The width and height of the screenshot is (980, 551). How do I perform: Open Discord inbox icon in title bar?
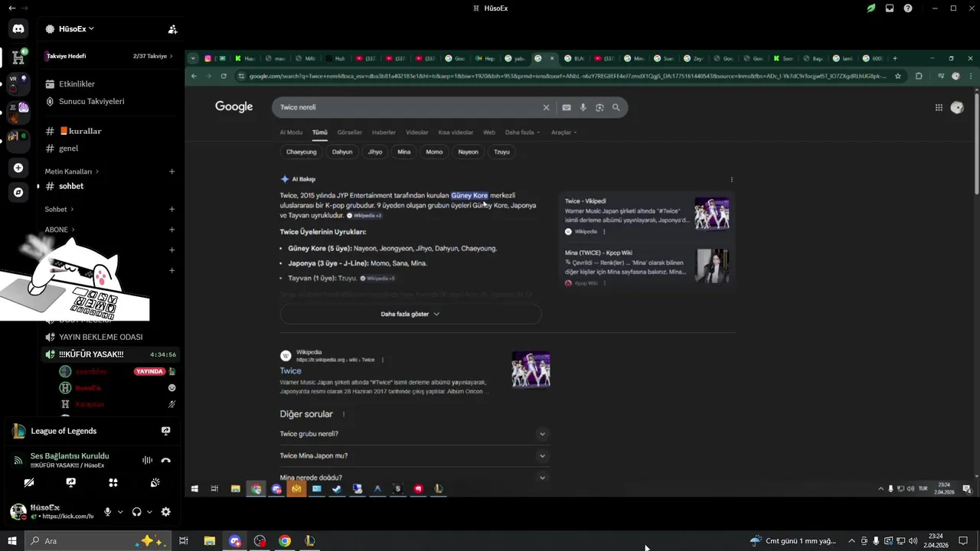pos(890,8)
